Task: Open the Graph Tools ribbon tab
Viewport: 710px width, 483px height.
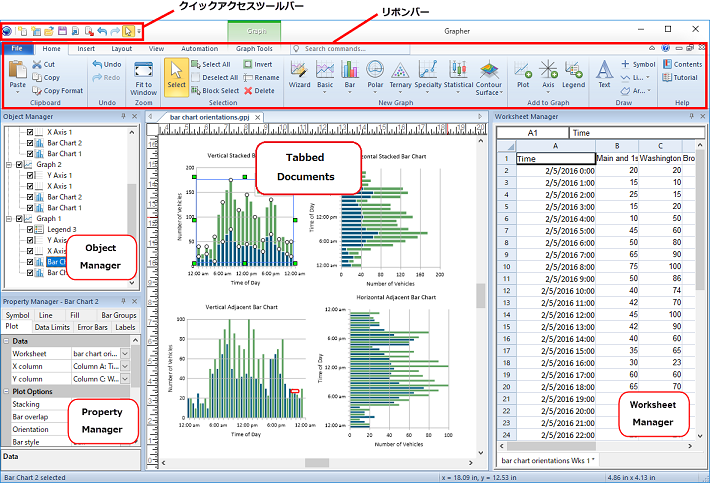Action: (x=254, y=48)
